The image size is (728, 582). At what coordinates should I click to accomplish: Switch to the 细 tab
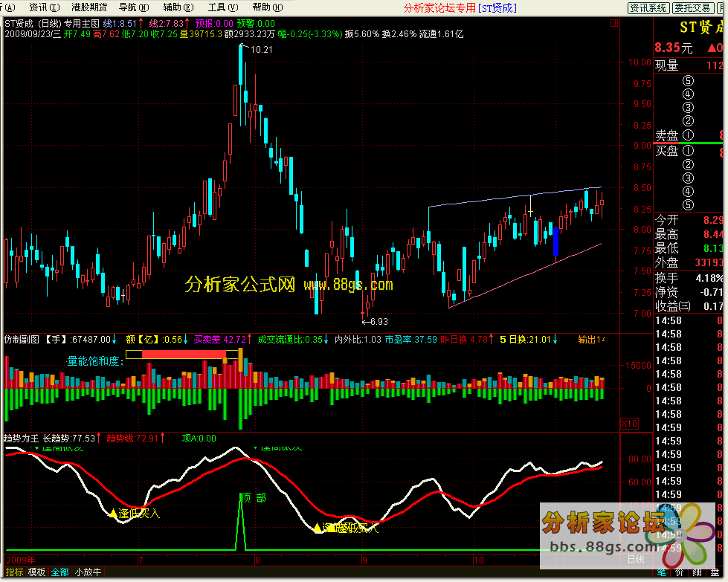tap(698, 572)
